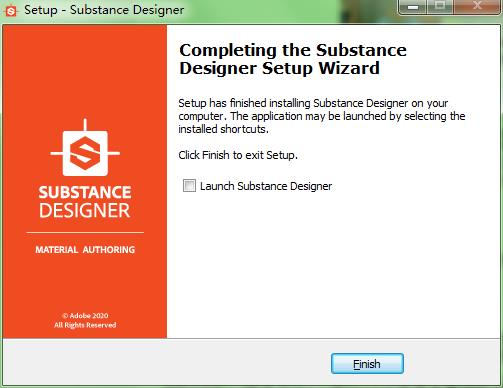Click the "Click Finish to exit Setup." text
503x388 pixels.
(238, 155)
